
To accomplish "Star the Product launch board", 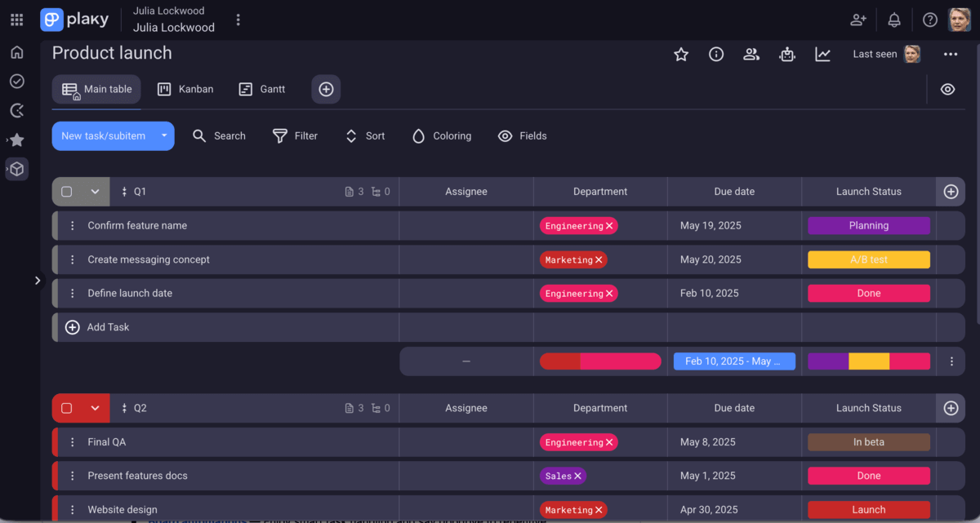I will pyautogui.click(x=681, y=54).
